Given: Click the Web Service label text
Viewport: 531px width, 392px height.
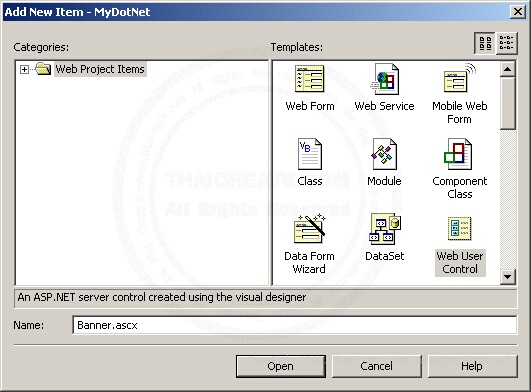Looking at the screenshot, I should point(384,106).
